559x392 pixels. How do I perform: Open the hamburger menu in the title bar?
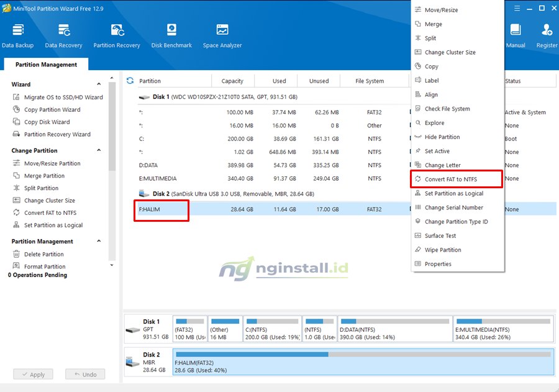[x=517, y=8]
